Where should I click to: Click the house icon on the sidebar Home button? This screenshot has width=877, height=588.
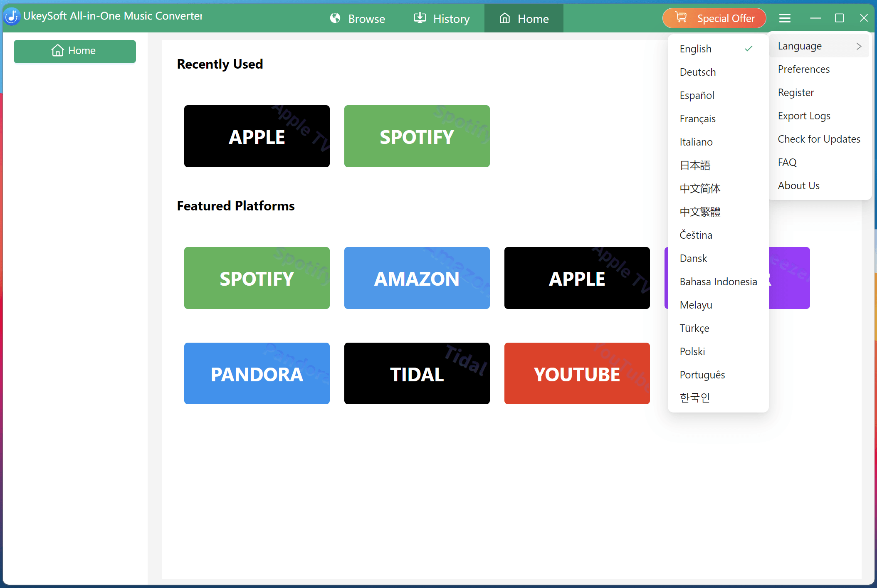pyautogui.click(x=58, y=50)
